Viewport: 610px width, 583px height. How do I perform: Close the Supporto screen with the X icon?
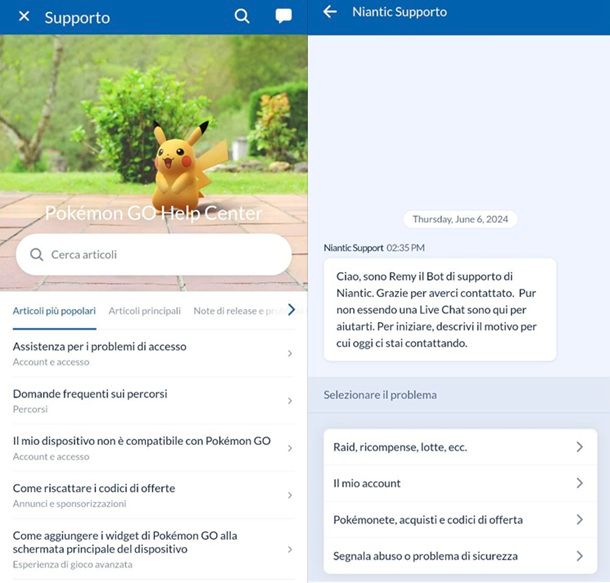[x=24, y=16]
